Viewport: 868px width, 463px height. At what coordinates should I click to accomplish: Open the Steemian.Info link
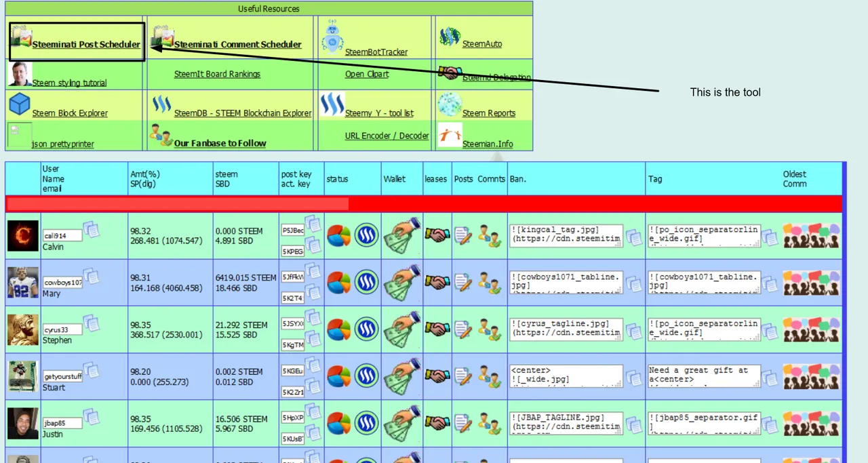tap(488, 144)
